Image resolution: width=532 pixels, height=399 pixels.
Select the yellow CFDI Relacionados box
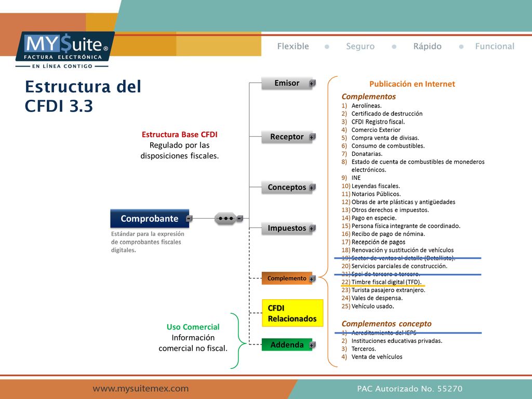click(x=292, y=313)
